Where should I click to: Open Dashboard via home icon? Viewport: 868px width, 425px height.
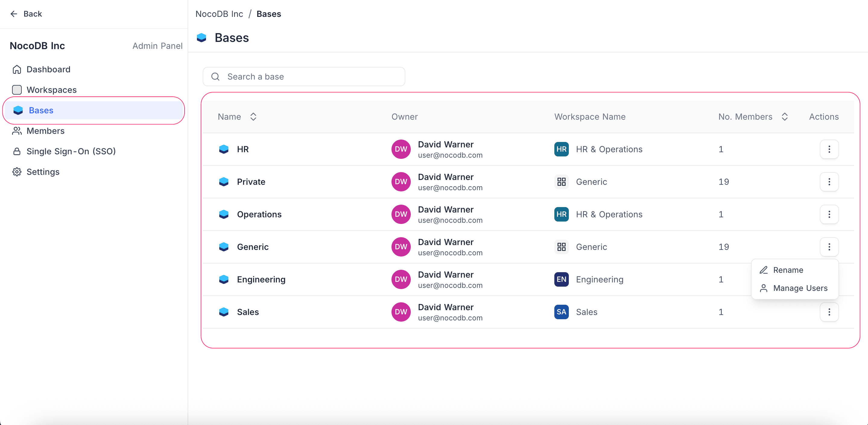click(x=17, y=69)
